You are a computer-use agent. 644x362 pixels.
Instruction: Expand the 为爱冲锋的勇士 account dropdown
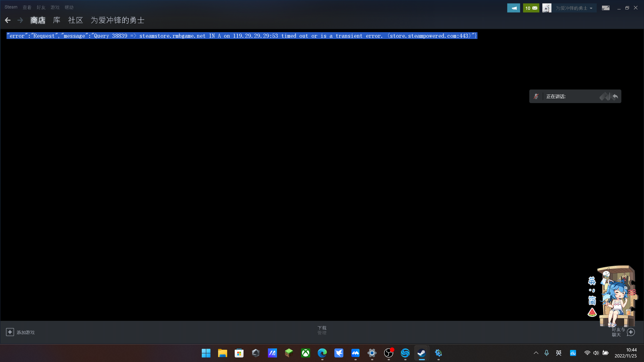(574, 8)
